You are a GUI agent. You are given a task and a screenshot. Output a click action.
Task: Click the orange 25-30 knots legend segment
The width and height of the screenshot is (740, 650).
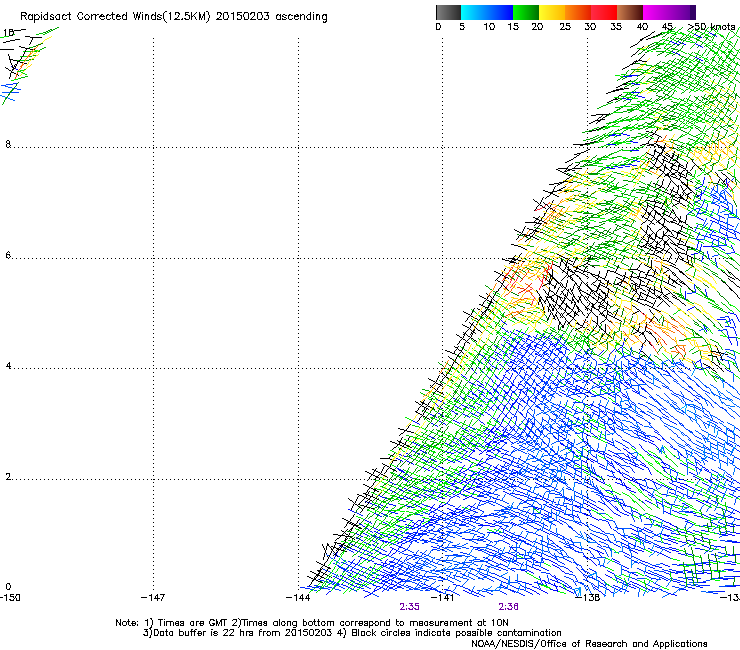578,12
